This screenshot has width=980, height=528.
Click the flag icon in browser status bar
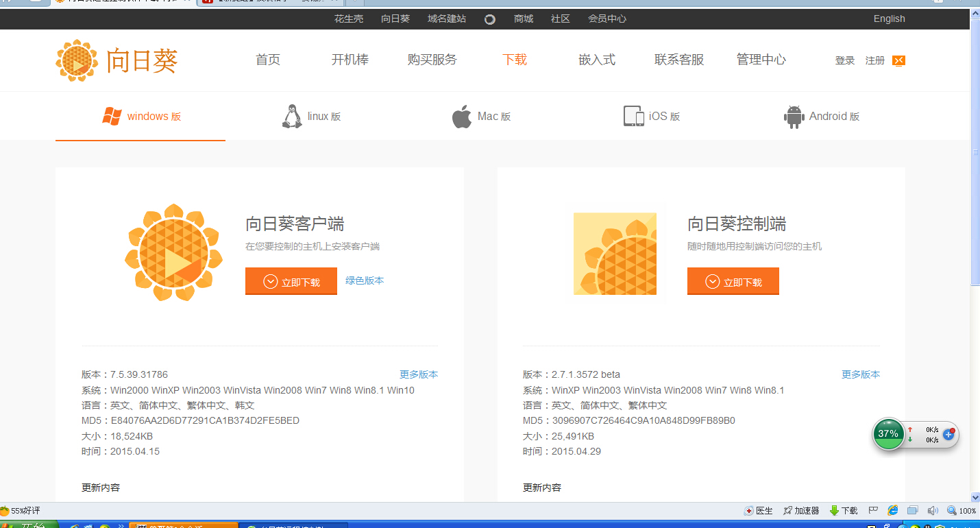(x=874, y=510)
